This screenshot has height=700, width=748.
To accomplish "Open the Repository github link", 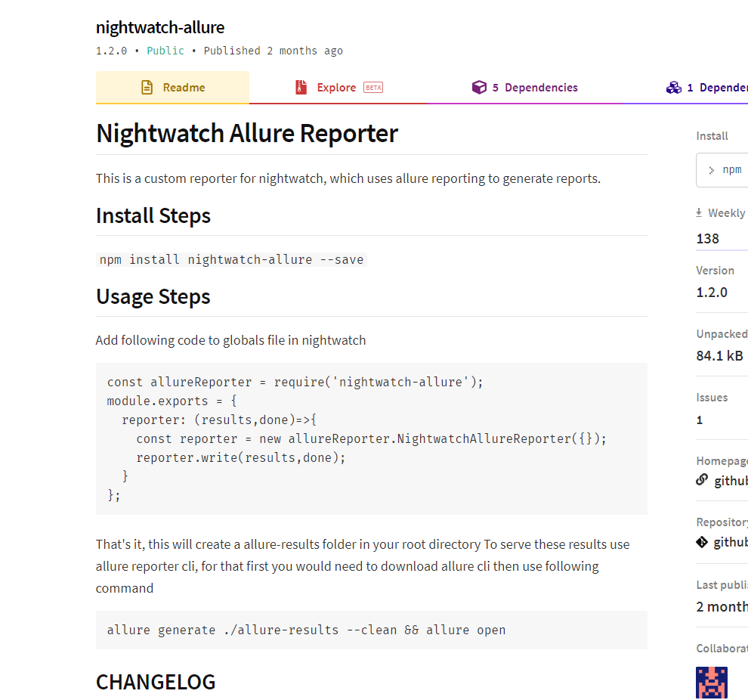I will coord(731,543).
